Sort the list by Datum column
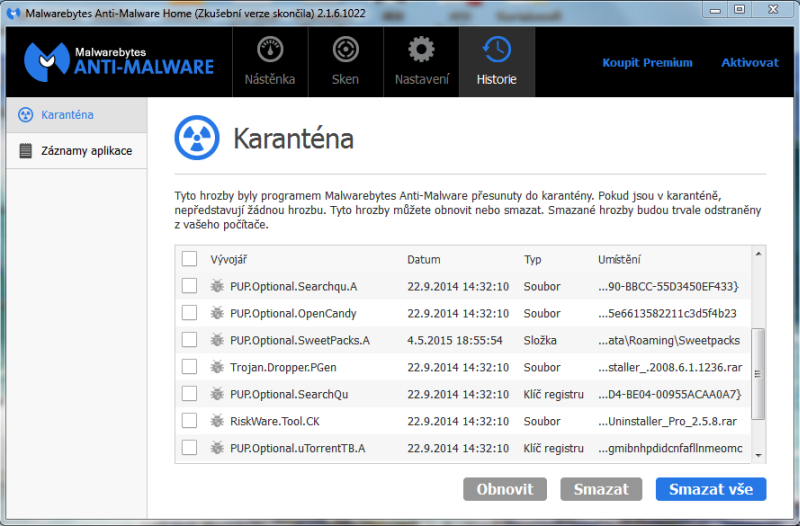800x526 pixels. click(424, 260)
